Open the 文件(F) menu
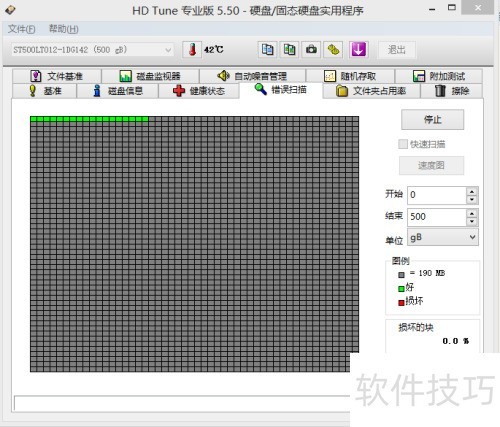 [21, 29]
